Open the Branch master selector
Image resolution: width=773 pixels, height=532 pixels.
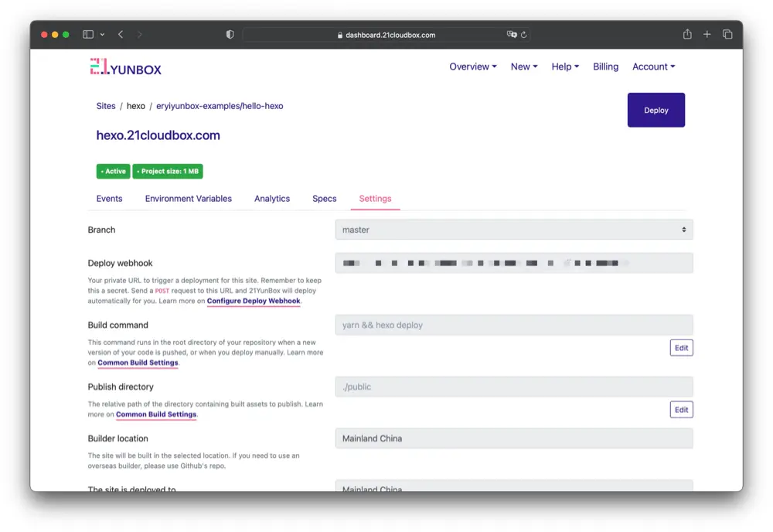click(513, 230)
